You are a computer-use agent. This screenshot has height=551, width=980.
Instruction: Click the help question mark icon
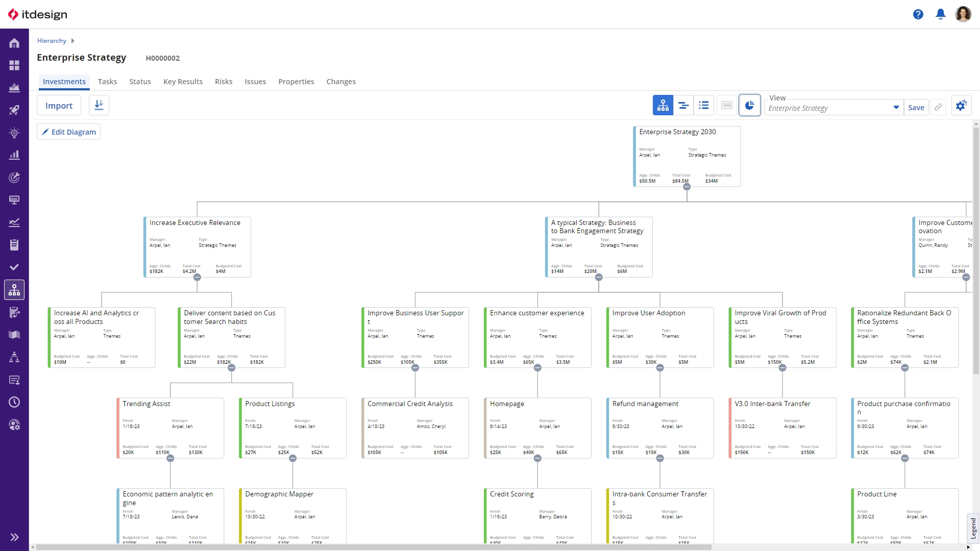pyautogui.click(x=918, y=14)
